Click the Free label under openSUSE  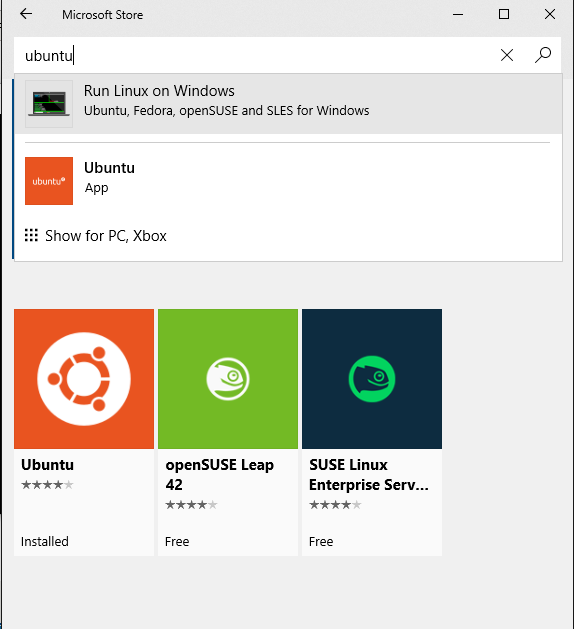[x=177, y=542]
